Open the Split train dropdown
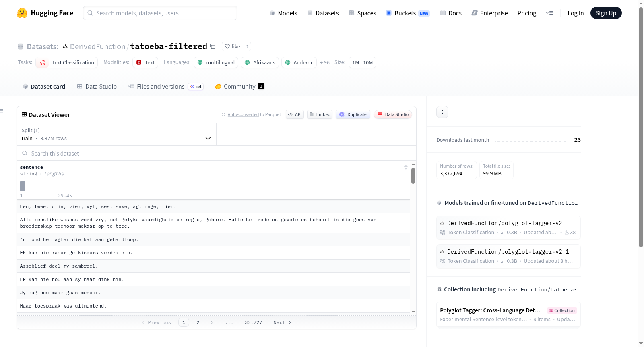The width and height of the screenshot is (644, 347). [116, 134]
